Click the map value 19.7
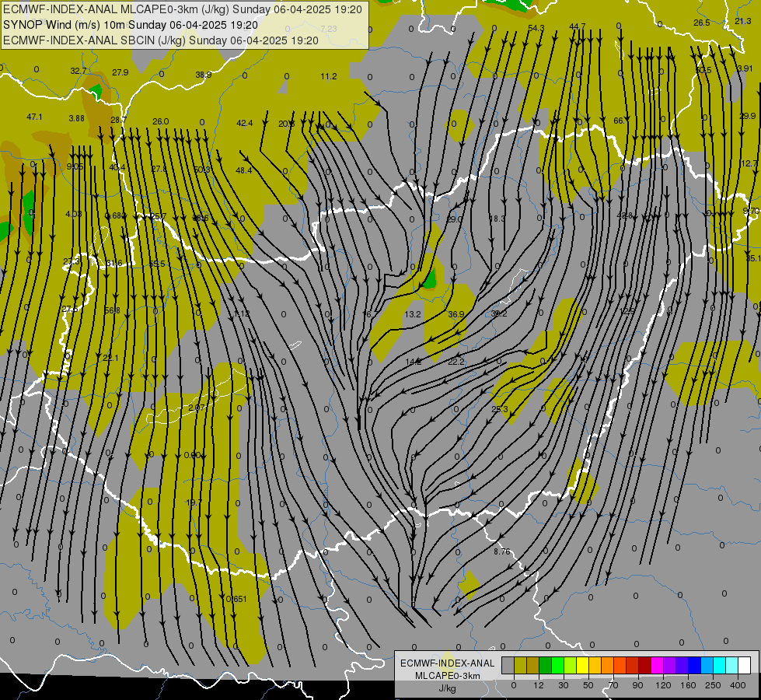The width and height of the screenshot is (761, 700). pos(194,502)
